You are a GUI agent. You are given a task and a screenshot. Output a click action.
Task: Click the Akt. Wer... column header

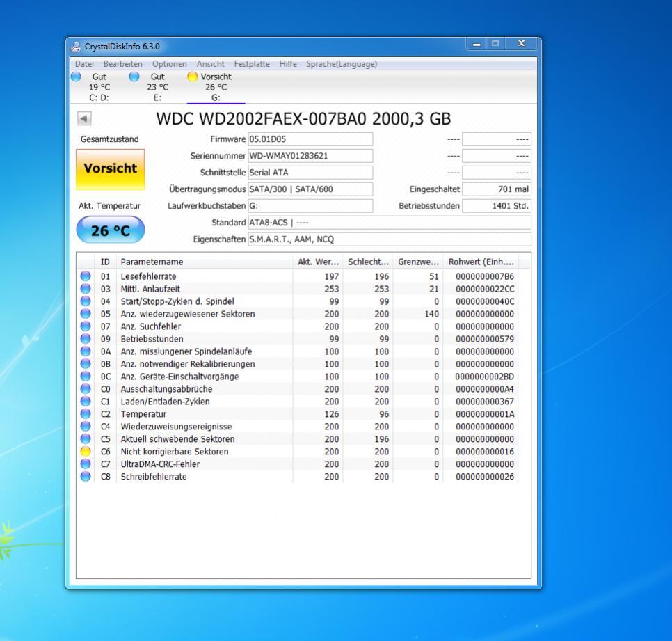click(x=318, y=262)
